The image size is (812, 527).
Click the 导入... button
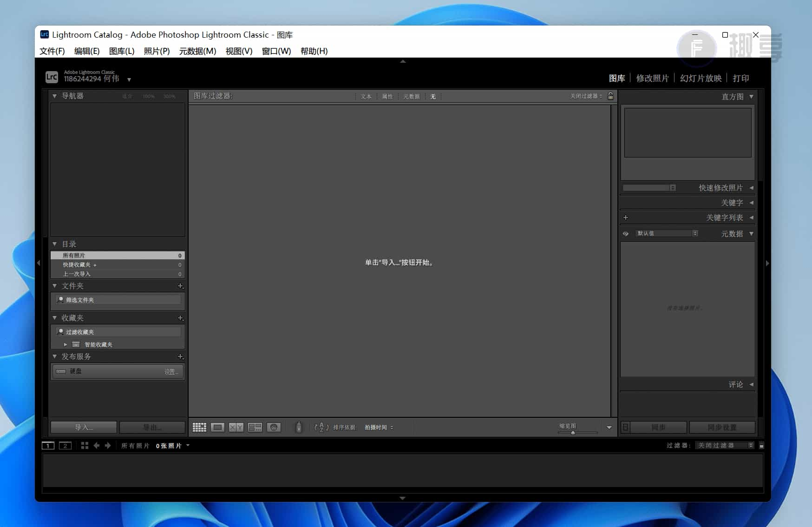[84, 427]
